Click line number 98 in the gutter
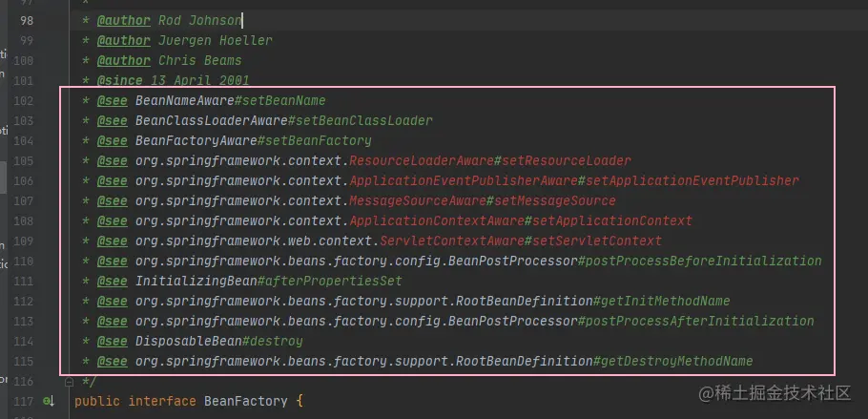868x419 pixels. pyautogui.click(x=27, y=20)
